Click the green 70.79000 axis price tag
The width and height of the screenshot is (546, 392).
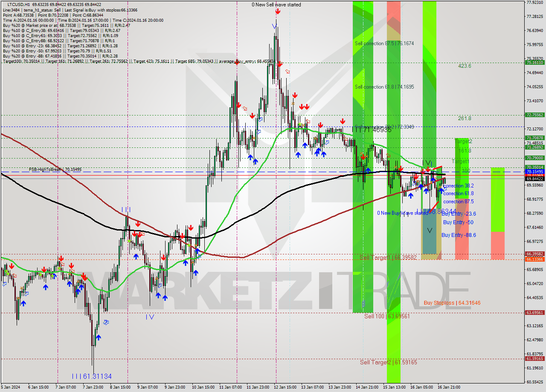click(535, 158)
